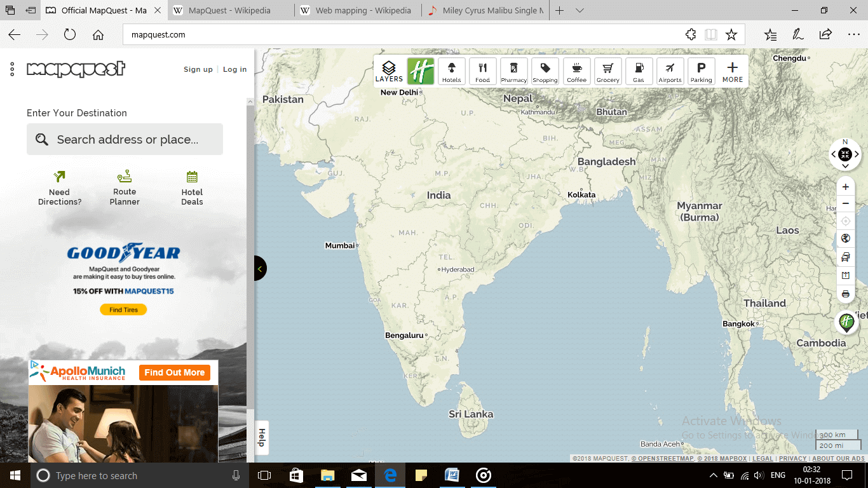Switch to MapQuest - Wikipedia tab
This screenshot has width=868, height=488.
(230, 11)
